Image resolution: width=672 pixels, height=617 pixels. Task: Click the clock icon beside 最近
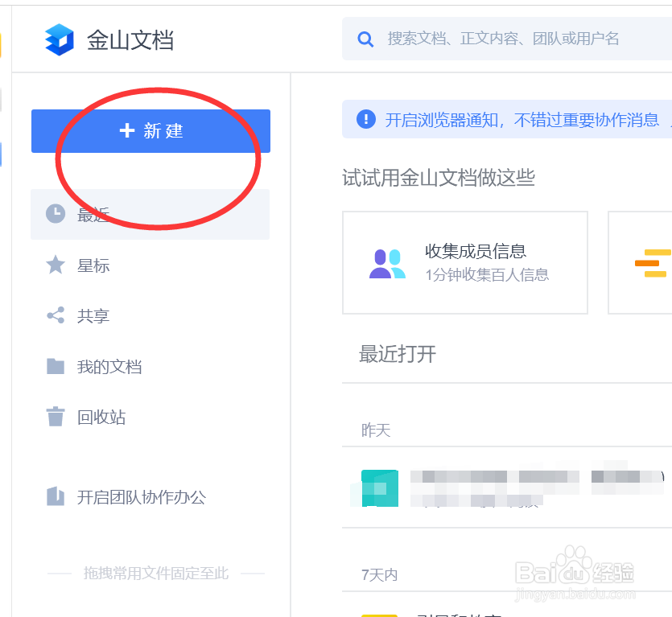click(x=56, y=214)
